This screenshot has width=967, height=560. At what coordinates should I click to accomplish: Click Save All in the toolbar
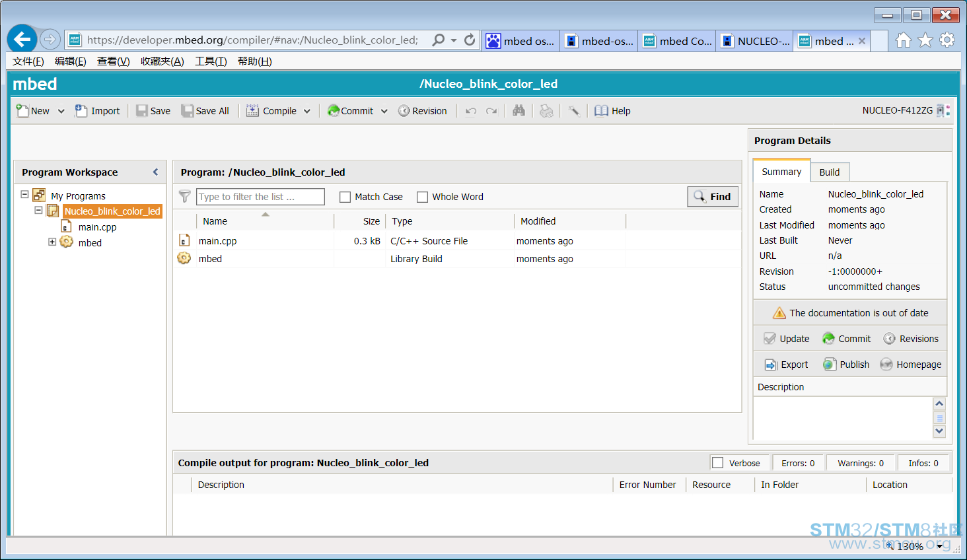coord(205,111)
